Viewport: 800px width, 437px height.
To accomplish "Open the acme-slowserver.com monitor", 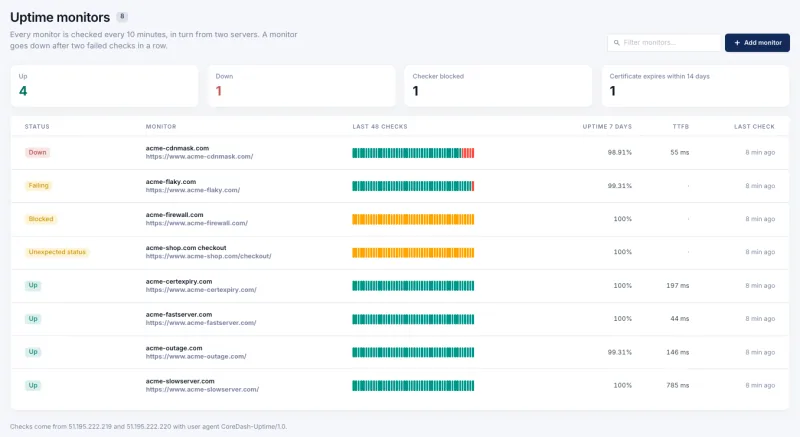I will (x=180, y=381).
